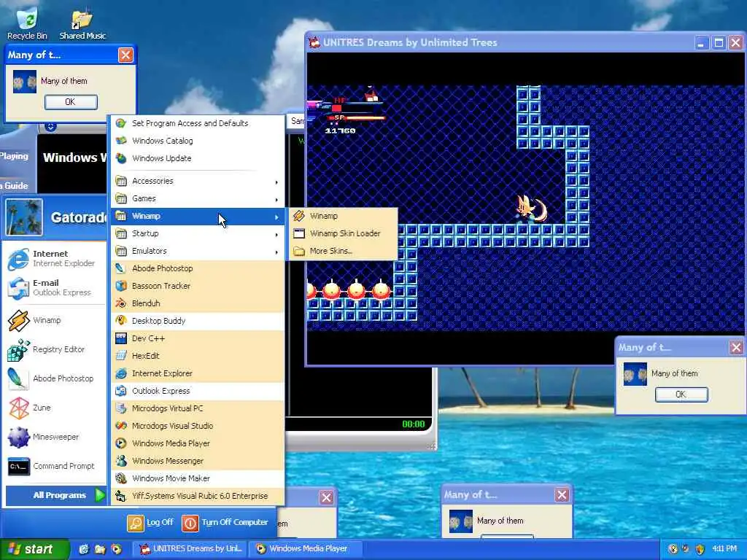Viewport: 747px width, 560px height.
Task: Collapse chevron in Media Player window
Action: coord(50,127)
